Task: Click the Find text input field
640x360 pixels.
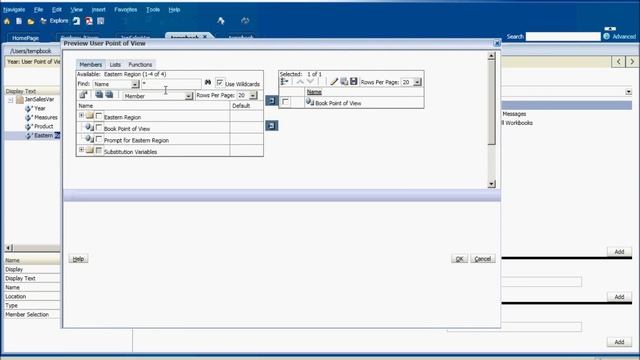Action: [x=171, y=84]
